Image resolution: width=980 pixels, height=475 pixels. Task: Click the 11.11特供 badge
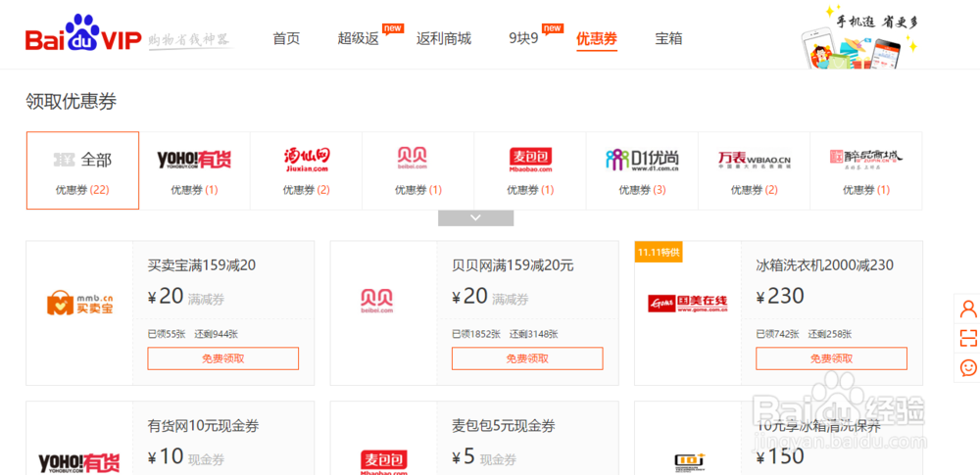(660, 253)
